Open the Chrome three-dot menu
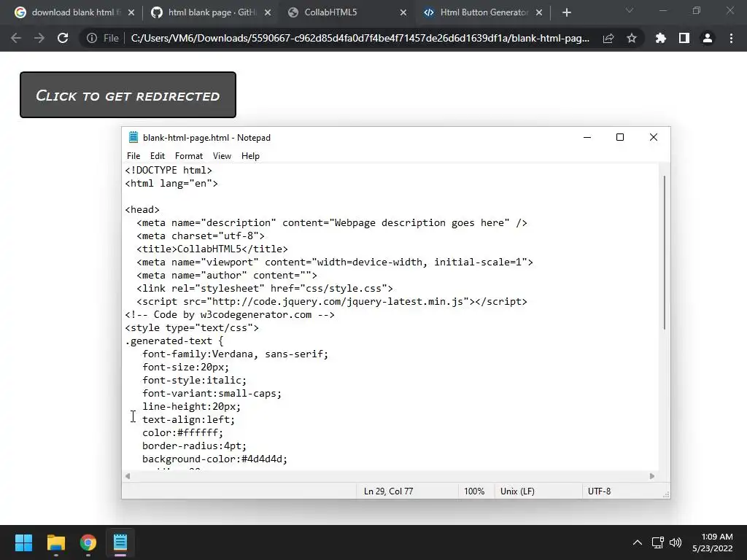 coord(731,38)
